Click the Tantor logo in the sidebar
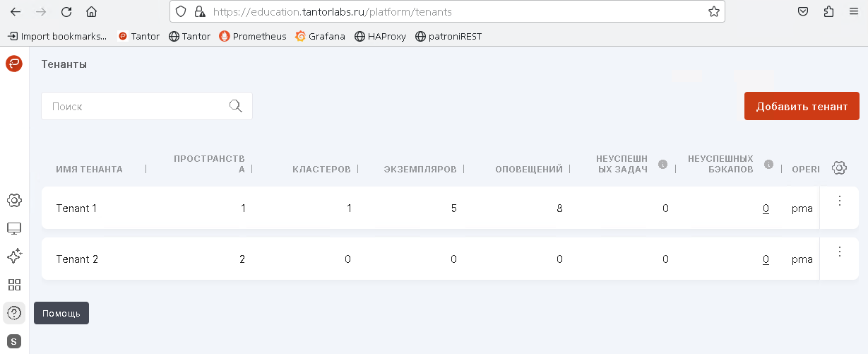The height and width of the screenshot is (354, 868). [14, 64]
